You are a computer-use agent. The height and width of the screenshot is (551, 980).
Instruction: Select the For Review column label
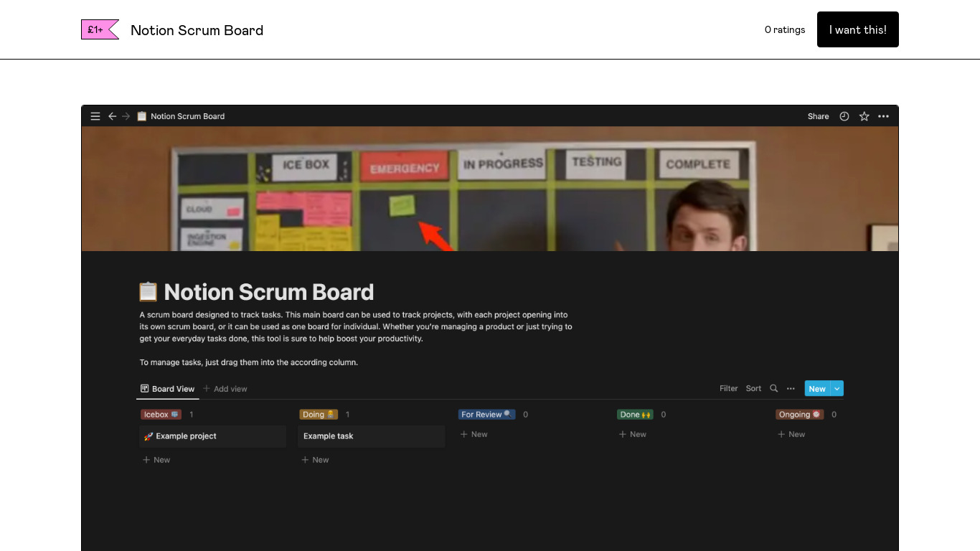pos(486,415)
